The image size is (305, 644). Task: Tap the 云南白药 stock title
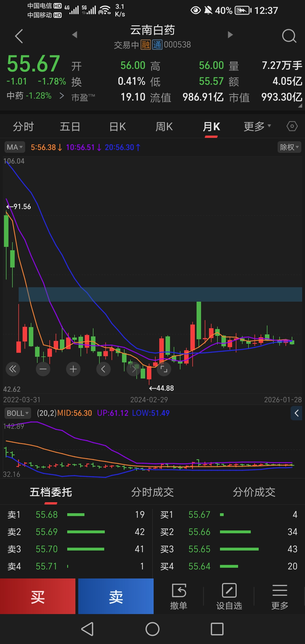click(152, 30)
